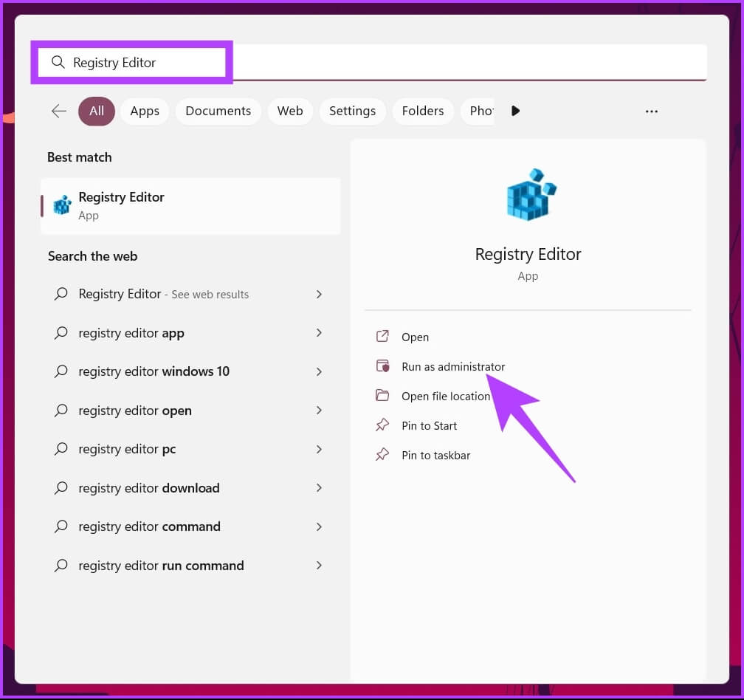Screen dimensions: 744x700
Task: Click search icon beside 'registry editor pc'
Action: coord(61,448)
